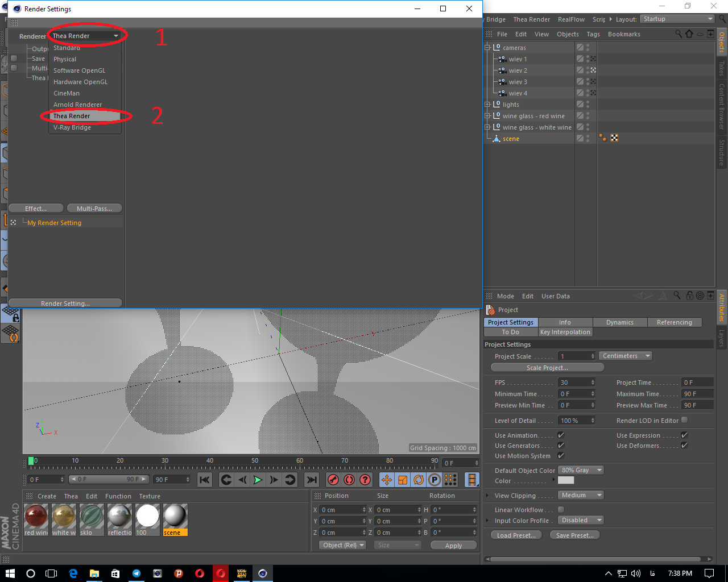Click the lock icon in Attributes manager
This screenshot has width=728, height=582.
[x=689, y=296]
